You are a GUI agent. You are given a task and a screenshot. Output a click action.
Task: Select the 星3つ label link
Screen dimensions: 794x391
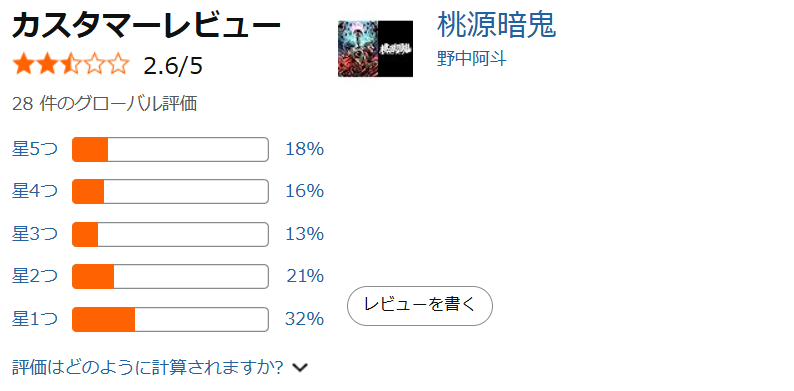pos(35,234)
